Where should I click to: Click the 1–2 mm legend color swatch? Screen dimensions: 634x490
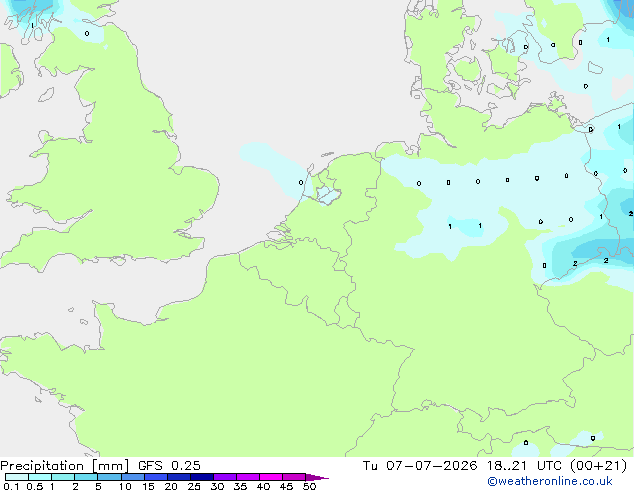(x=63, y=477)
